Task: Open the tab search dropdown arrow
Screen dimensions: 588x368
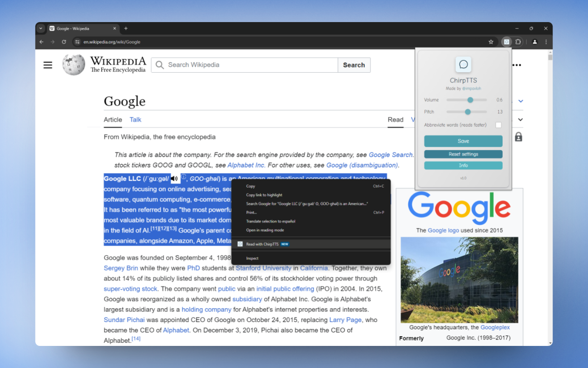Action: click(x=40, y=28)
